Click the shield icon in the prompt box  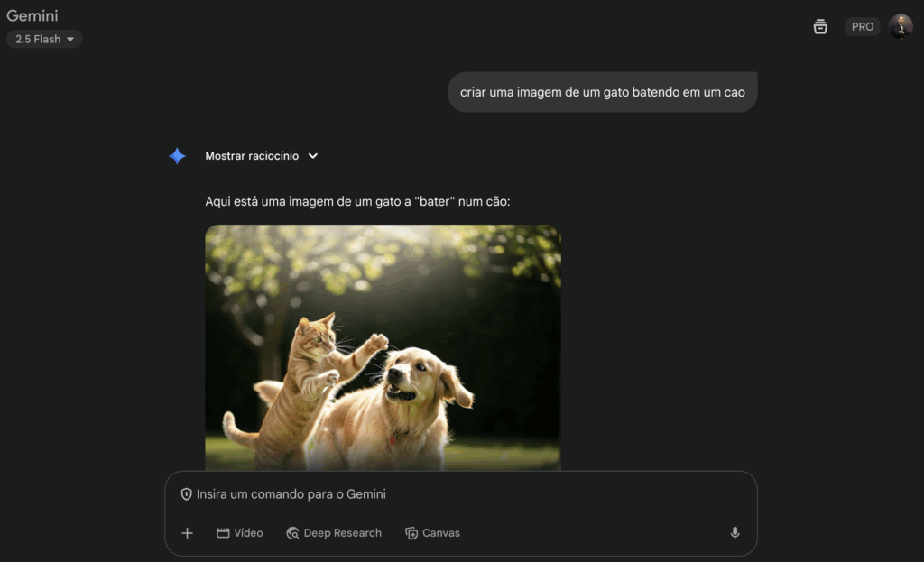tap(187, 494)
